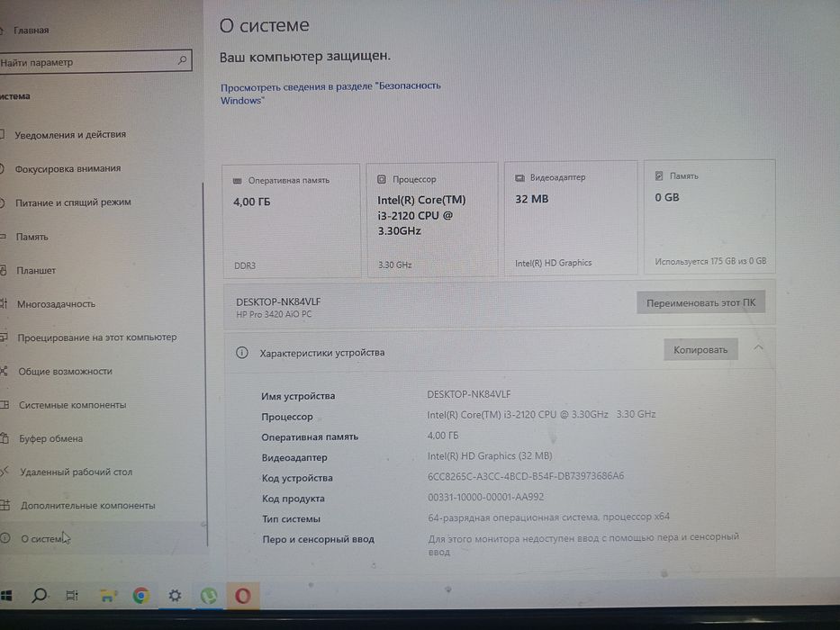The image size is (840, 630).
Task: Open Питание и спящий режим page
Action: [x=73, y=202]
